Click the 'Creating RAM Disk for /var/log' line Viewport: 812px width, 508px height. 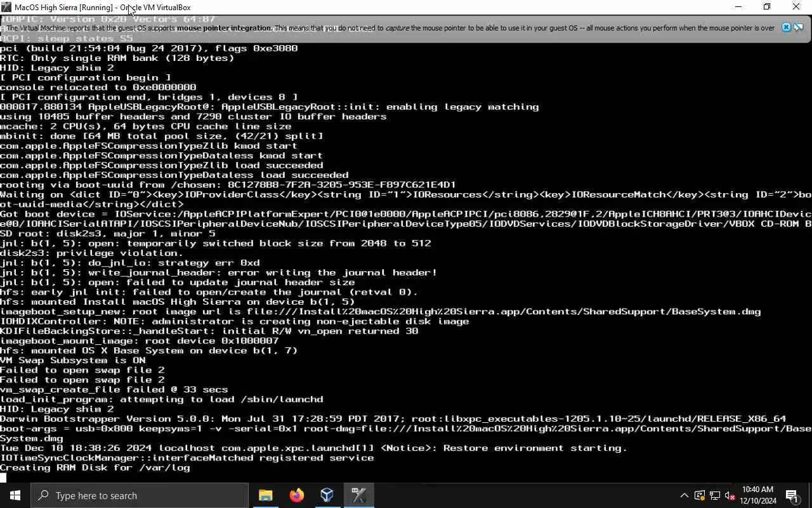95,467
